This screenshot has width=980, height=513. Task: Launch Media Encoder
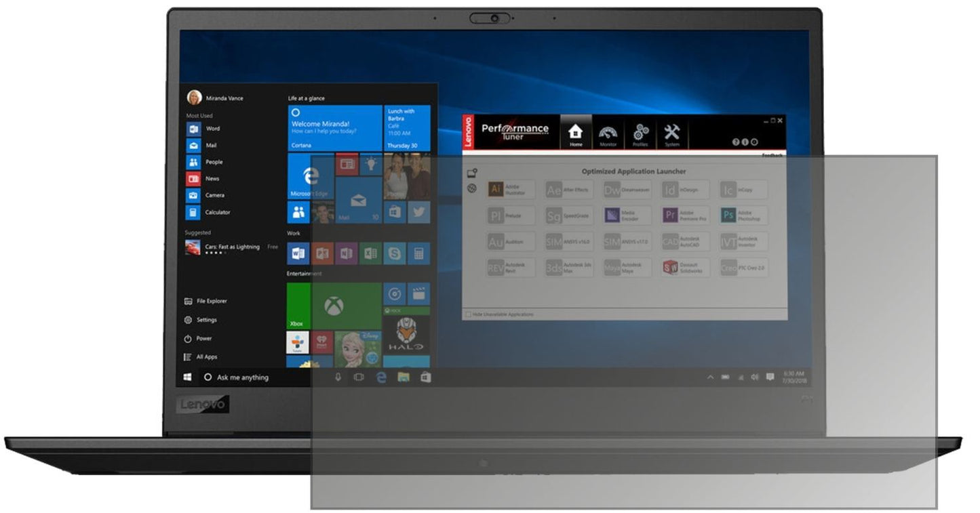tap(628, 216)
